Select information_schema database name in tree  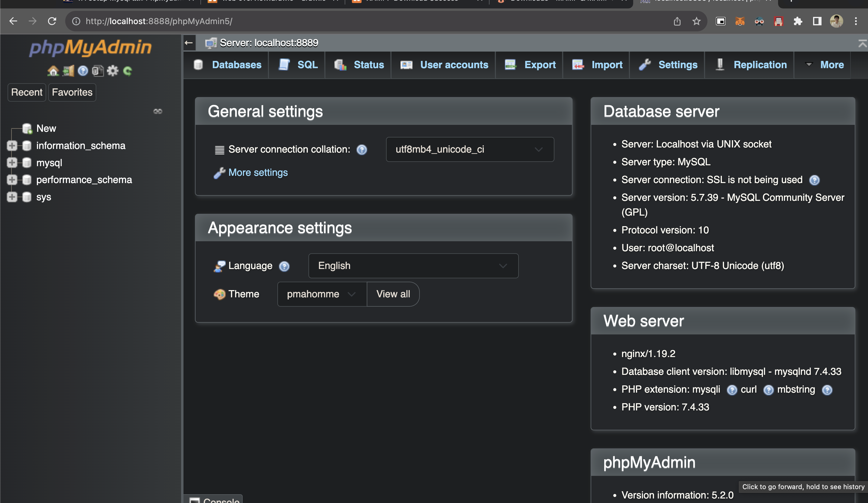81,146
